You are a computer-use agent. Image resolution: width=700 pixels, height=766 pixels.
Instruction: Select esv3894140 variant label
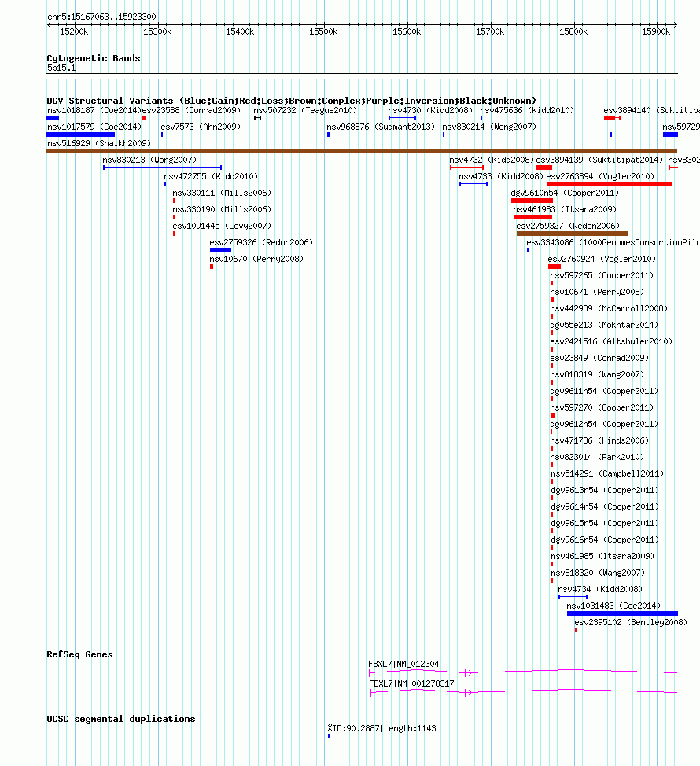652,110
